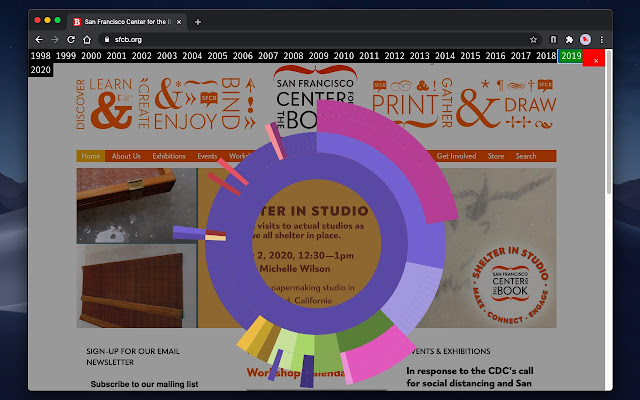Image resolution: width=640 pixels, height=400 pixels.
Task: Open the About Us menu item
Action: click(x=126, y=156)
